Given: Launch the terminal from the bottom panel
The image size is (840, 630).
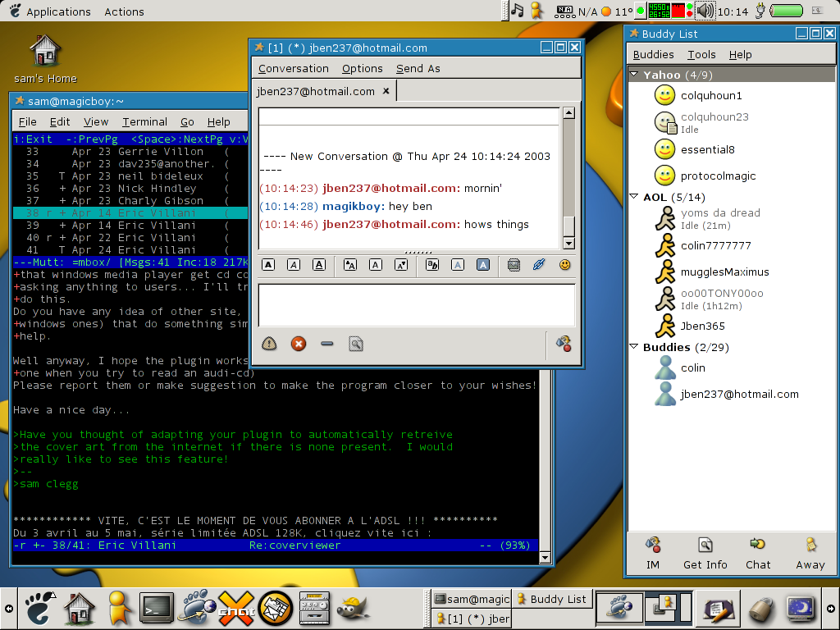Looking at the screenshot, I should tap(156, 608).
